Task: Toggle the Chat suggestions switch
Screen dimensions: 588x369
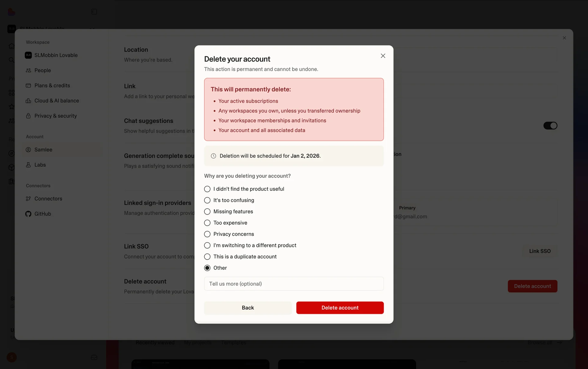Action: 550,126
